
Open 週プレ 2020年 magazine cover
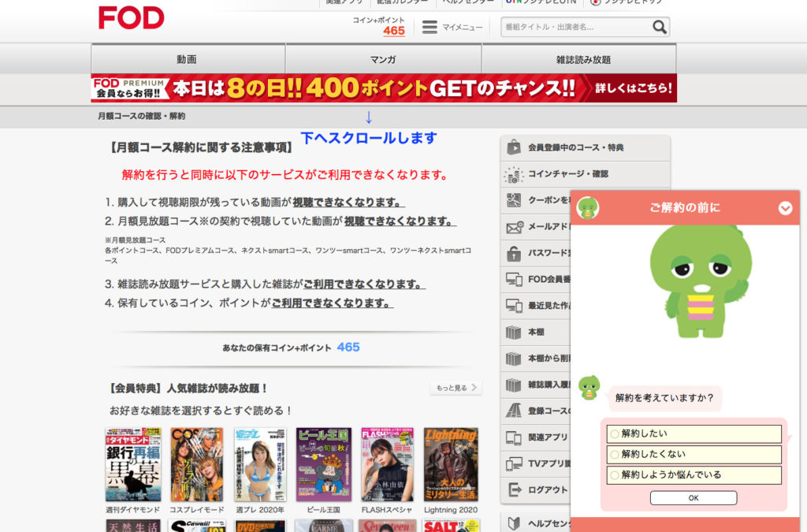[260, 464]
